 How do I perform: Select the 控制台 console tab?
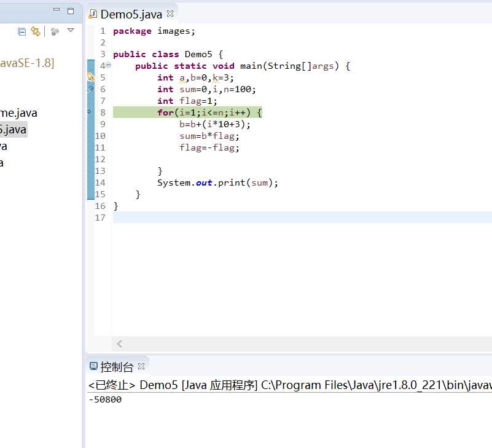point(117,367)
